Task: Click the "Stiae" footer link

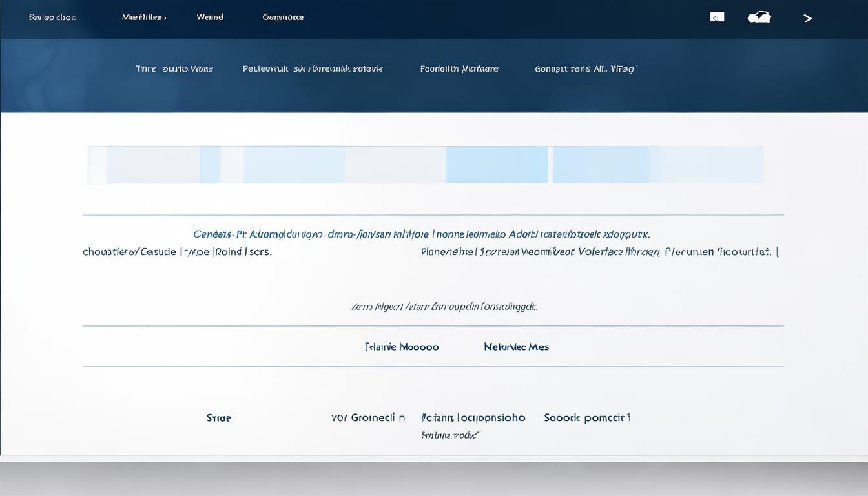Action: click(218, 418)
